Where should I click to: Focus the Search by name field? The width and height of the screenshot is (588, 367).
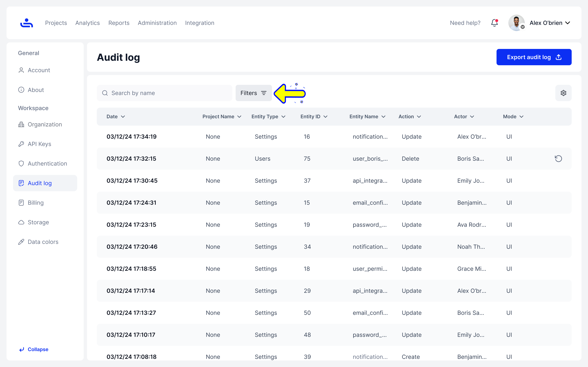(x=168, y=93)
